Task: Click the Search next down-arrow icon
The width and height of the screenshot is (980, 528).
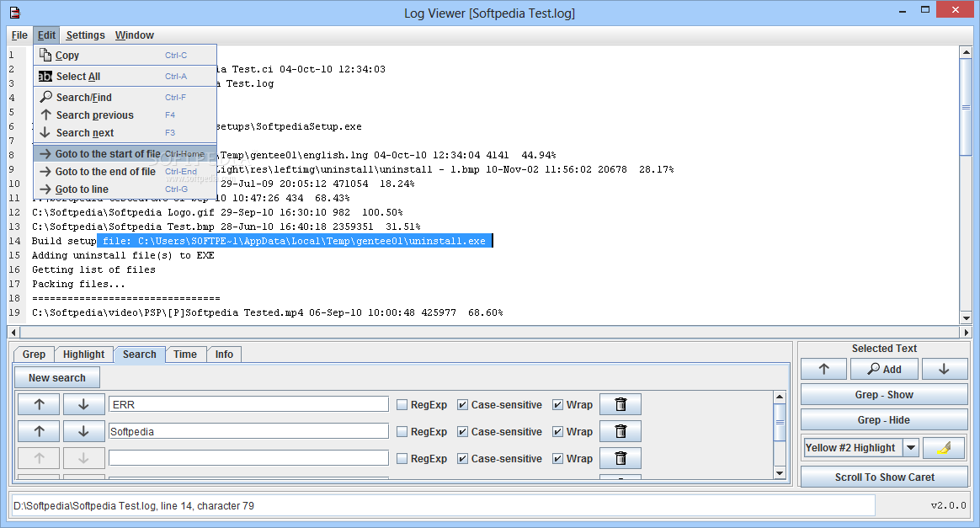Action: 45,132
